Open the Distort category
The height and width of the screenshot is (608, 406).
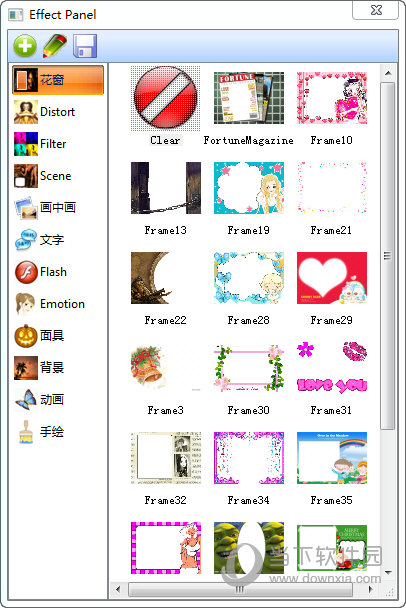tap(58, 112)
